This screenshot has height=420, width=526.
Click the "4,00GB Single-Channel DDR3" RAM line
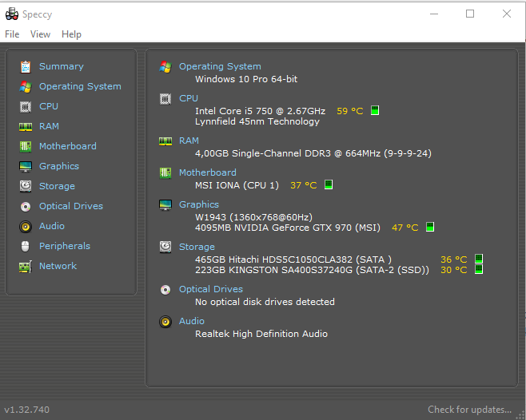313,153
